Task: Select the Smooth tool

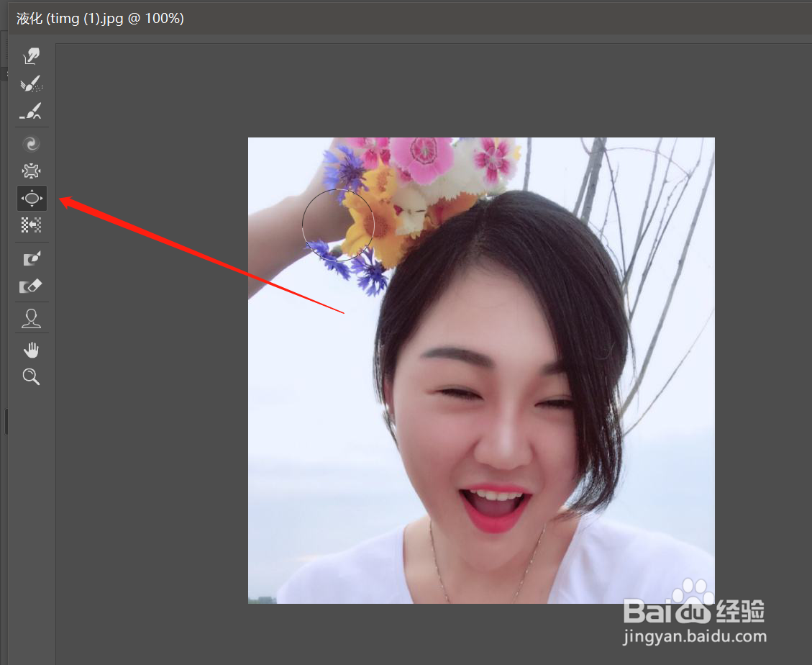Action: coord(32,112)
